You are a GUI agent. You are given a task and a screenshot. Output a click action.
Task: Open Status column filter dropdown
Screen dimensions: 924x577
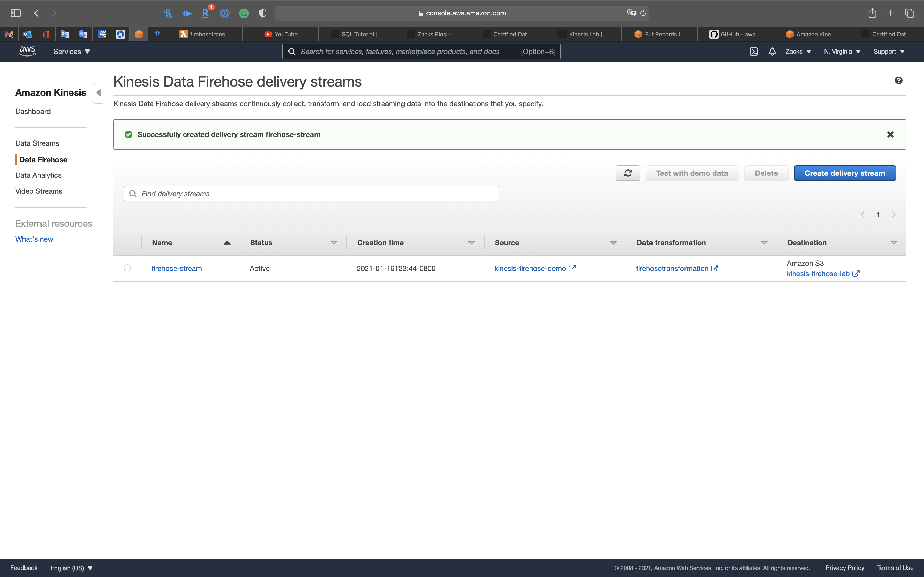point(334,243)
